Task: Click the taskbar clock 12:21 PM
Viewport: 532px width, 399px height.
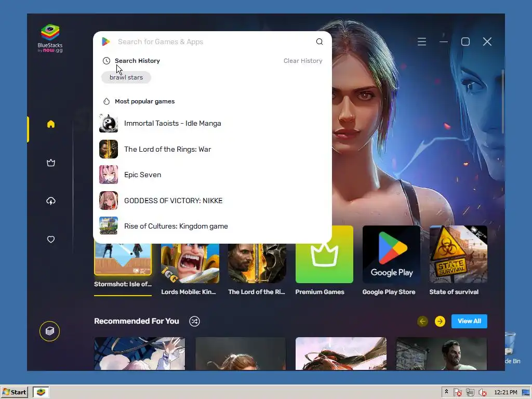Action: coord(506,392)
